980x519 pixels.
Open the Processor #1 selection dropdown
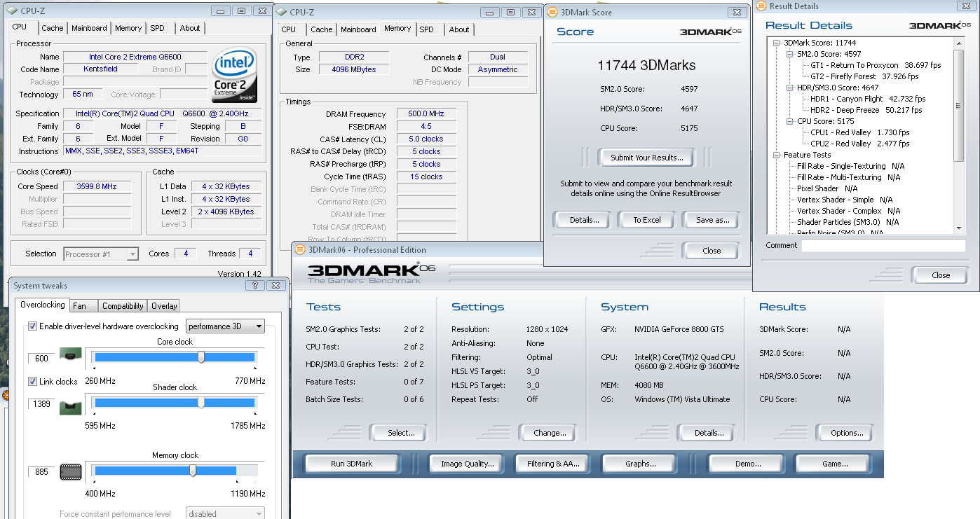[x=101, y=254]
